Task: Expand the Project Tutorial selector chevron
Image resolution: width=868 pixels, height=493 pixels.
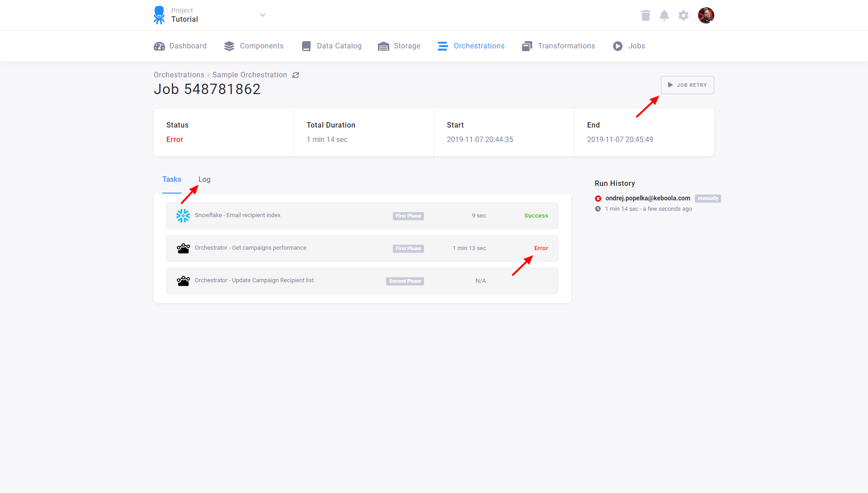Action: click(x=263, y=15)
